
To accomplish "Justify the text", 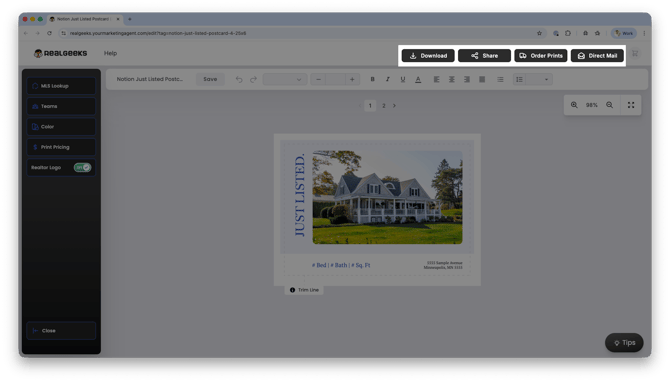I will (x=482, y=79).
